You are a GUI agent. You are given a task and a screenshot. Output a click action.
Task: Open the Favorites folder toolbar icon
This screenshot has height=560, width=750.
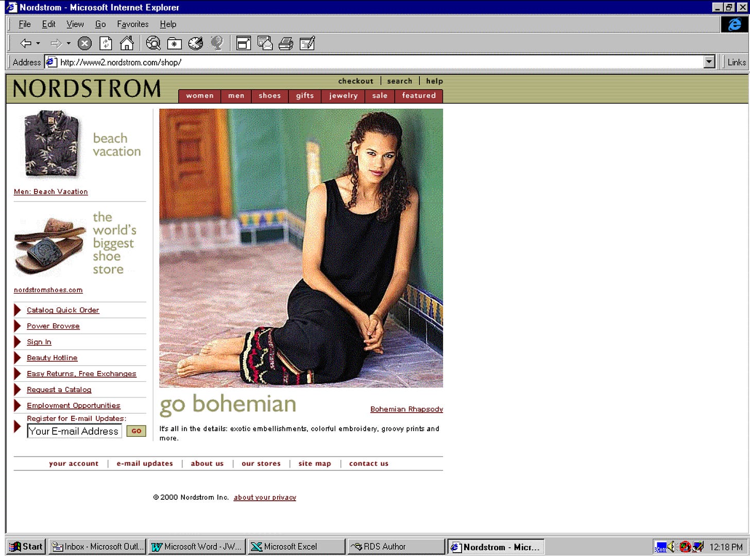174,43
